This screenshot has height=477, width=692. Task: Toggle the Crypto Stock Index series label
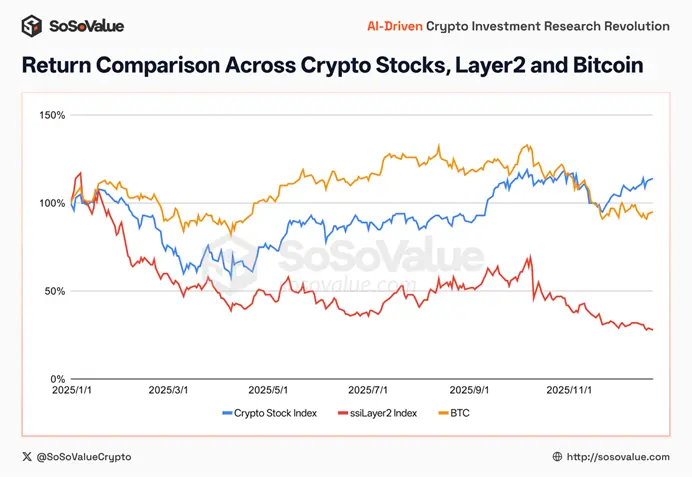pos(274,411)
